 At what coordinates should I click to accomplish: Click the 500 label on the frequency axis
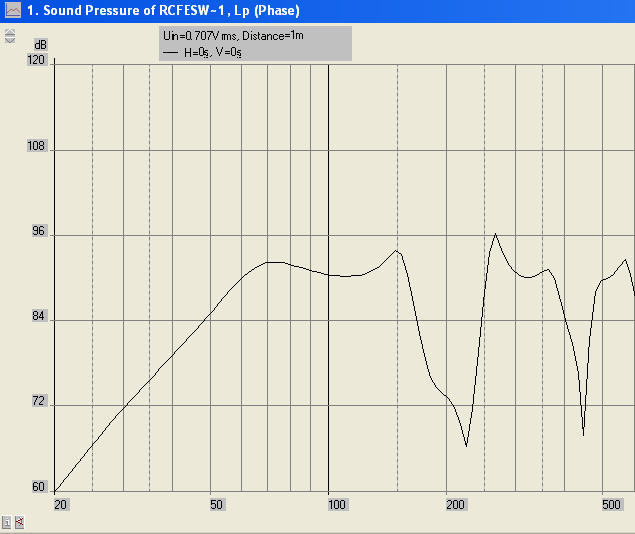tap(611, 504)
